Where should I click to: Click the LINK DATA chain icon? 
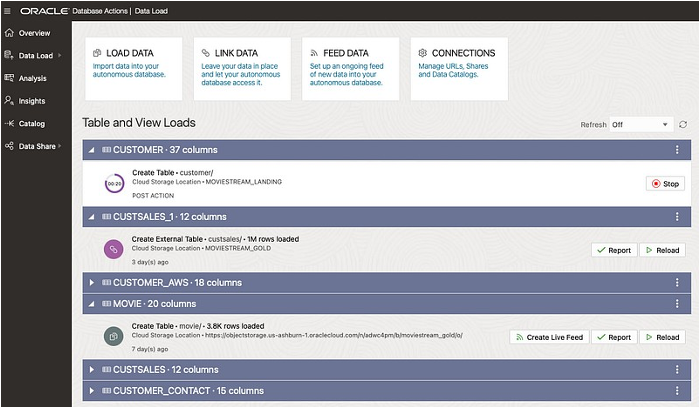205,53
